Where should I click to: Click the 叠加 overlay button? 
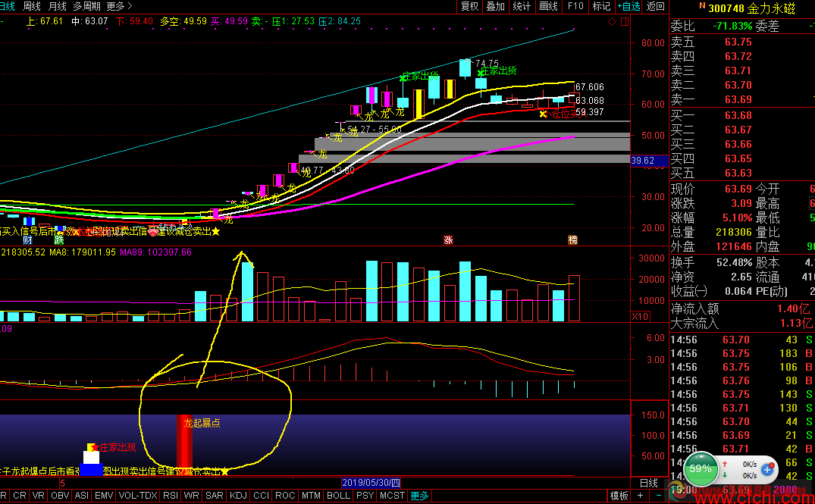pyautogui.click(x=495, y=6)
